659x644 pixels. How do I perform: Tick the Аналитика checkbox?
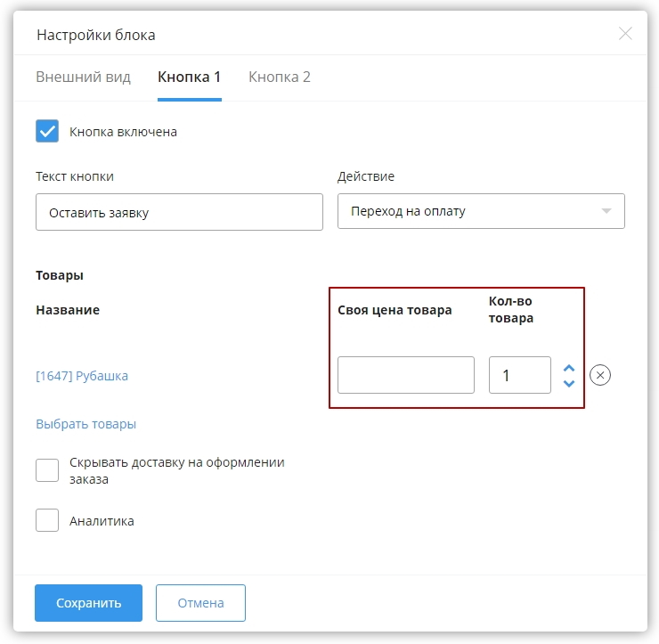click(x=47, y=520)
